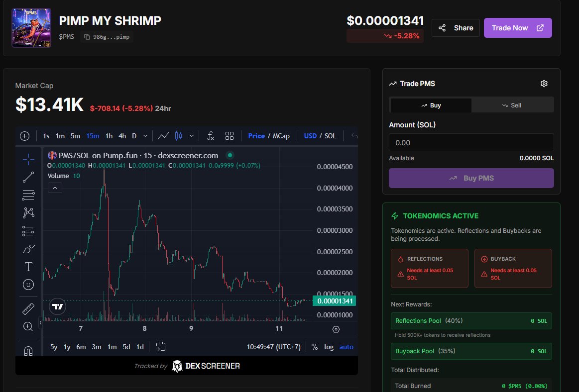Open the chart layout grid selector

229,135
